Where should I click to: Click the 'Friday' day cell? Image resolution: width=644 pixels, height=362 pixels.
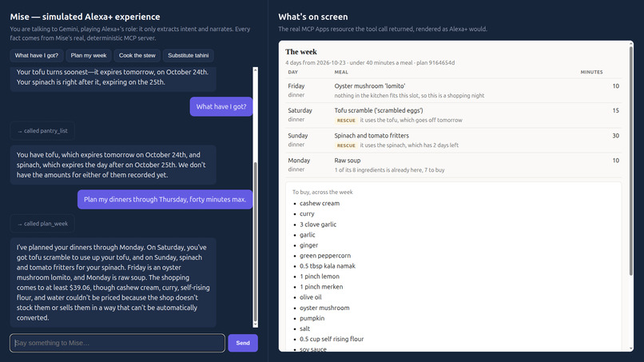[x=296, y=86]
